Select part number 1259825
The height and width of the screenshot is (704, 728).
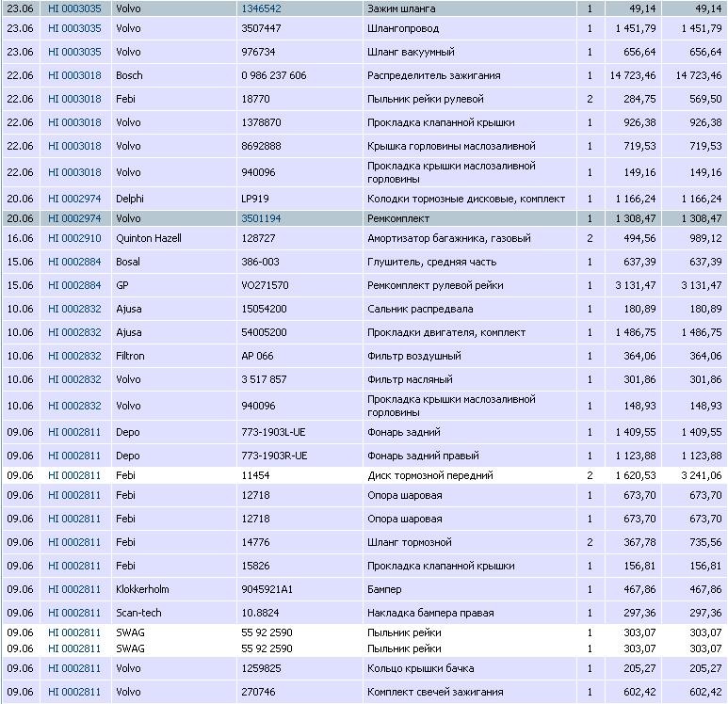click(x=261, y=668)
